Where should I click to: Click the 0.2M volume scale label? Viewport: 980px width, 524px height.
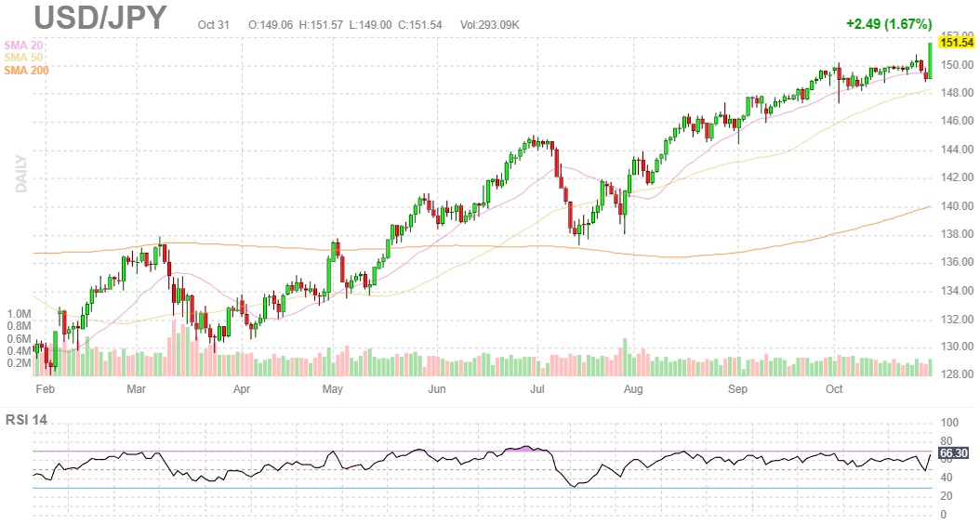19,363
